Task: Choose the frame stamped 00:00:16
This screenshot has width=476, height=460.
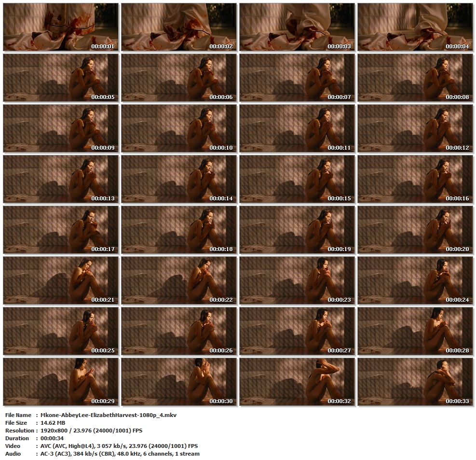Action: point(415,179)
